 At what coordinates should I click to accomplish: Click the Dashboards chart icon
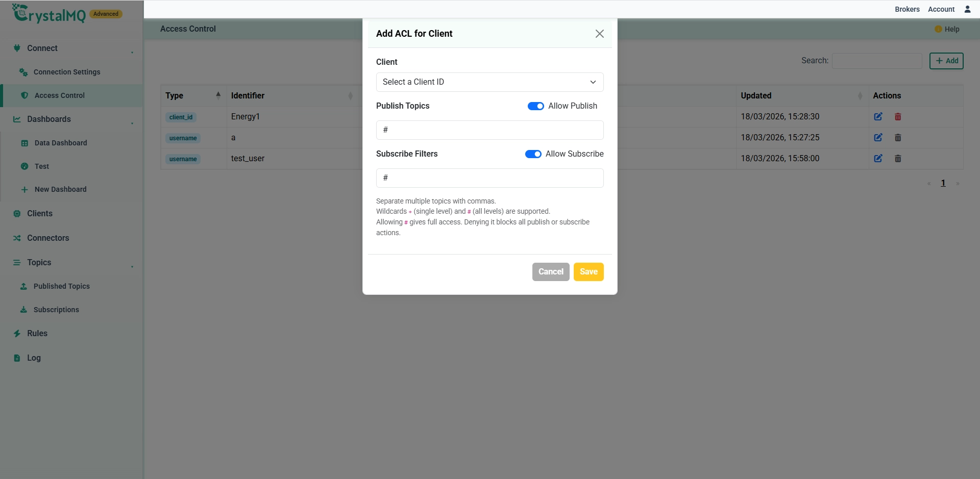point(17,119)
